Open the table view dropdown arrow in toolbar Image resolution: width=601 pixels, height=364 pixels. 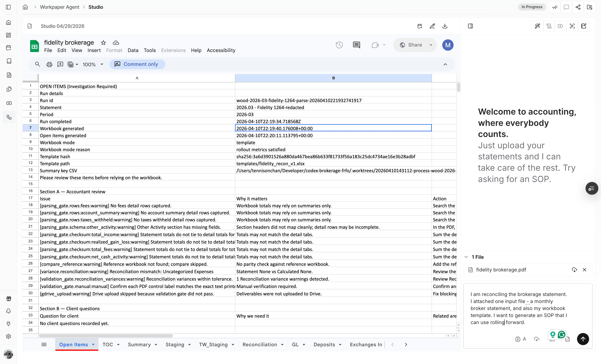[77, 65]
